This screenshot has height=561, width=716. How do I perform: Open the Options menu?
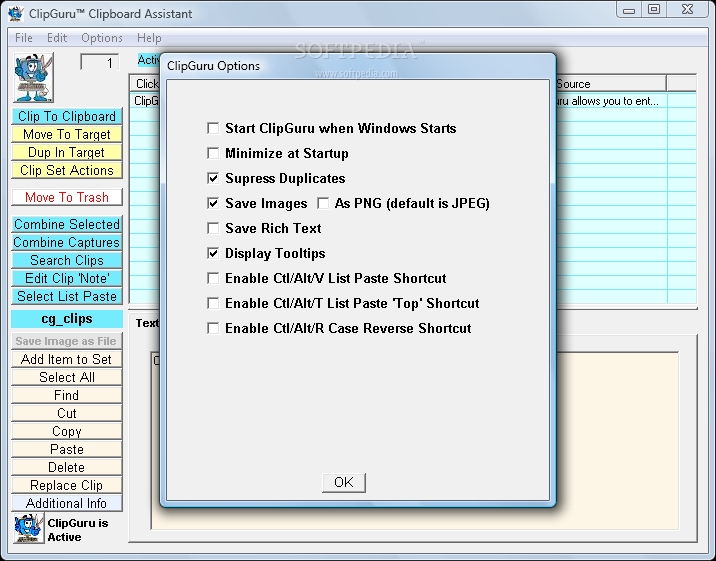point(102,38)
